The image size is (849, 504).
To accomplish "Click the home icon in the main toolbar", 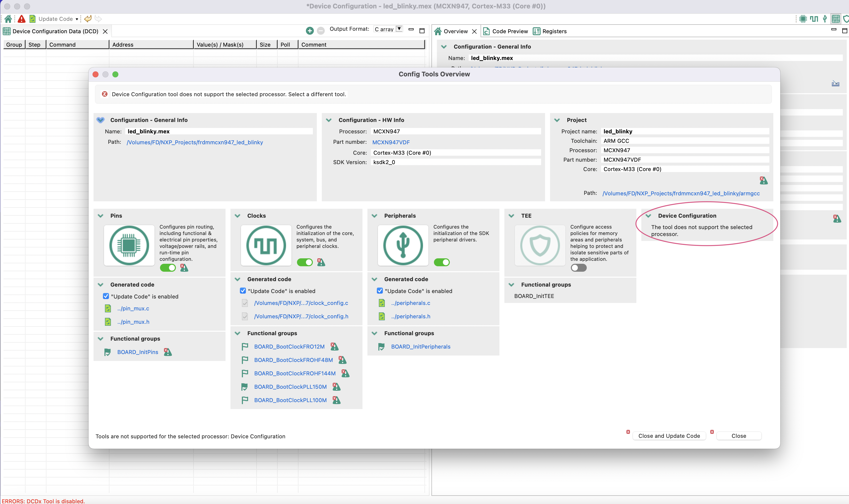I will click(x=8, y=19).
